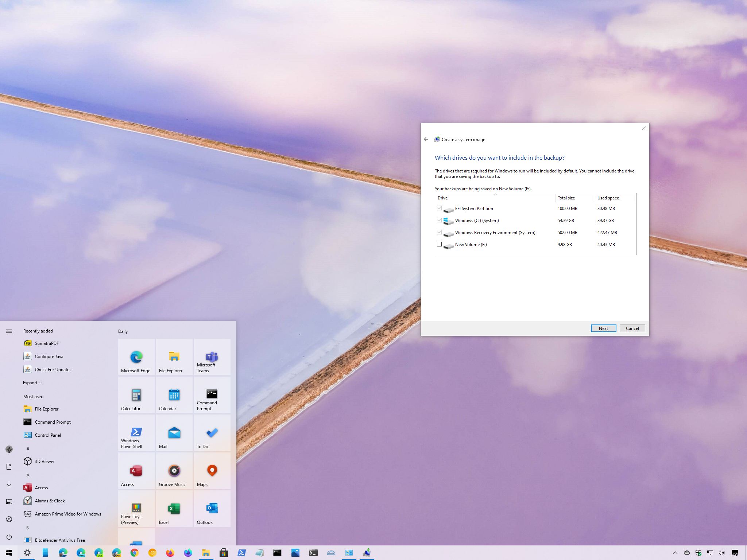The width and height of the screenshot is (747, 560).
Task: Open Control Panel from Start menu
Action: pos(48,435)
